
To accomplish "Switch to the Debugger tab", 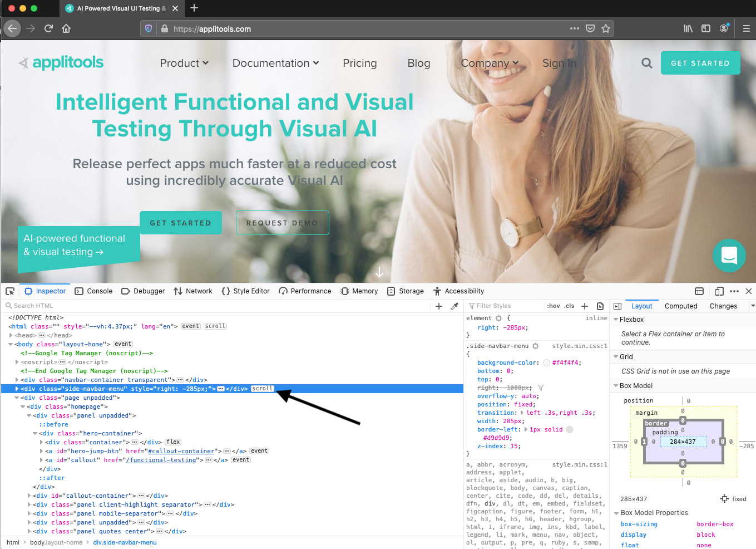I will point(143,291).
